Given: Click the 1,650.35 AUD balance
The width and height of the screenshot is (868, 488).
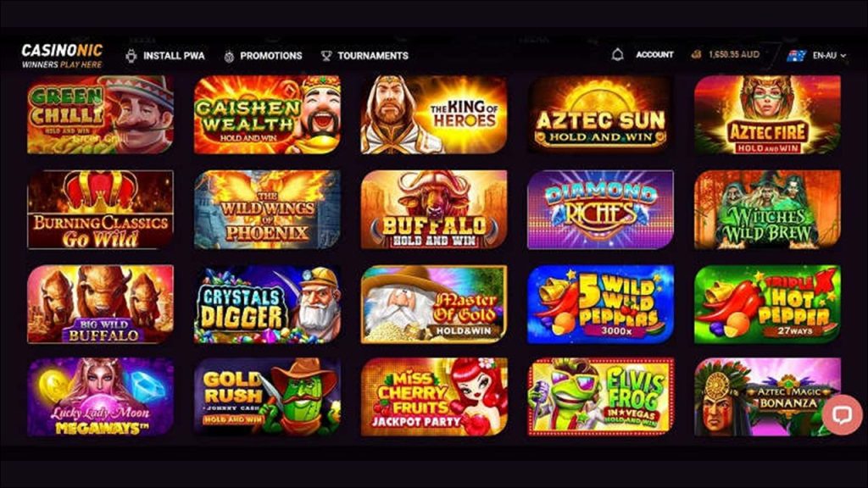Looking at the screenshot, I should [x=734, y=54].
